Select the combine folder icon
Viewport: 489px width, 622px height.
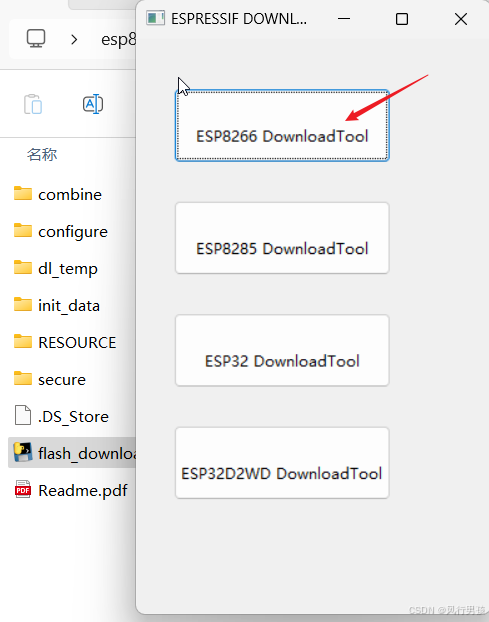[x=23, y=194]
